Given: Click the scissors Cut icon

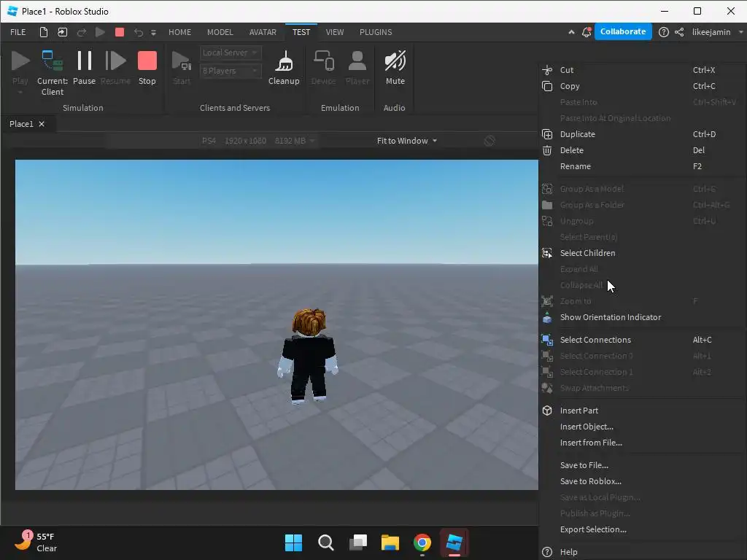Looking at the screenshot, I should 547,70.
